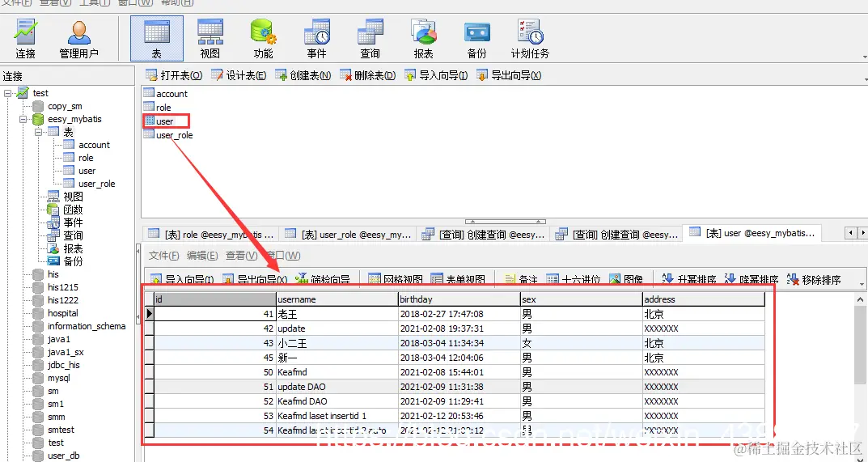The width and height of the screenshot is (868, 462).
Task: Open the 查询 (Query) toolbar icon
Action: click(370, 39)
